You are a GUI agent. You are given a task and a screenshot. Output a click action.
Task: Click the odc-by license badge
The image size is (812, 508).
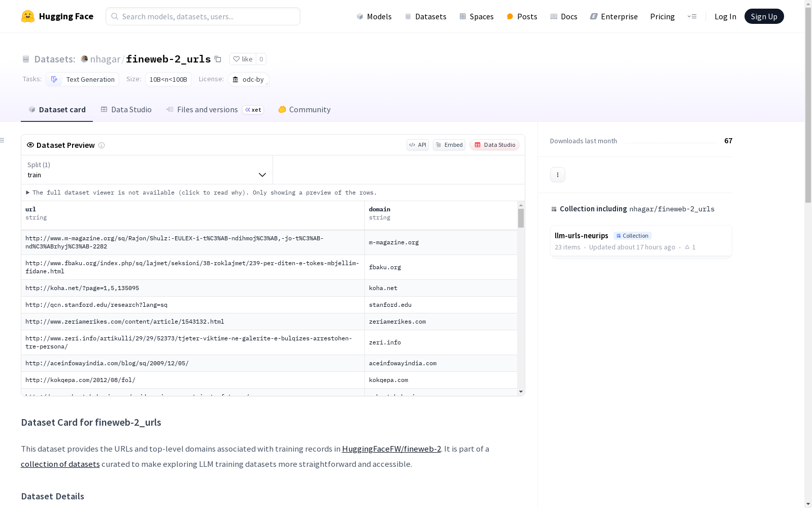[248, 79]
